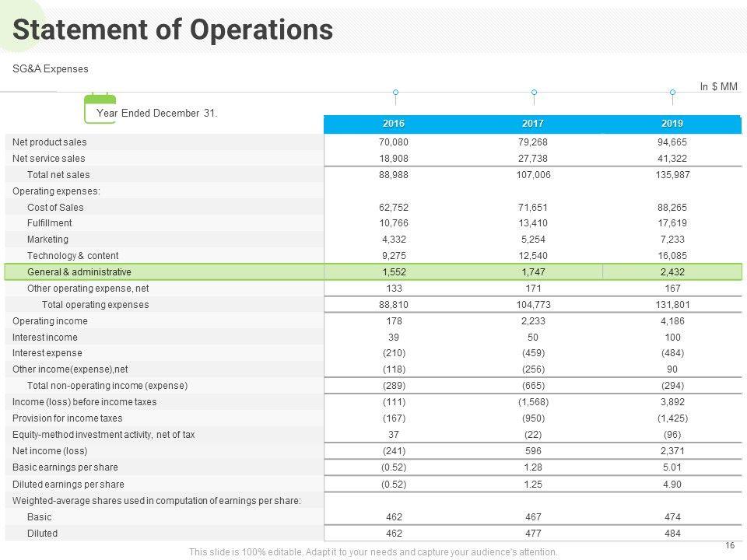Select Total net sales 2019 value 135,987
This screenshot has width=747, height=560.
click(x=672, y=175)
